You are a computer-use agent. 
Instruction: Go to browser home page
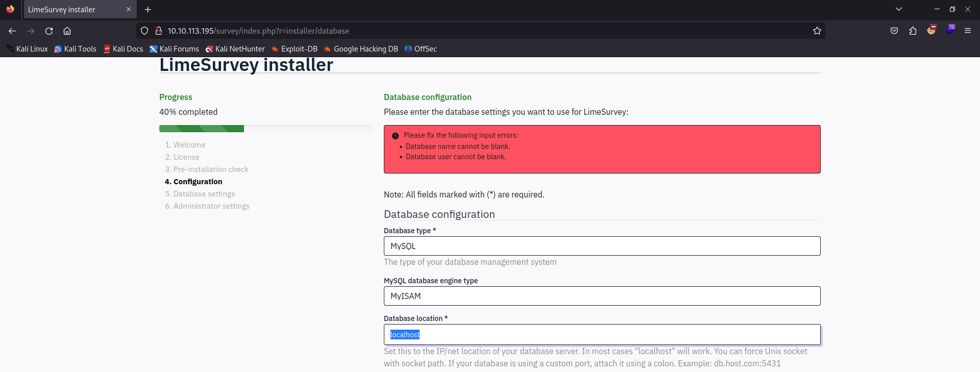click(x=67, y=31)
